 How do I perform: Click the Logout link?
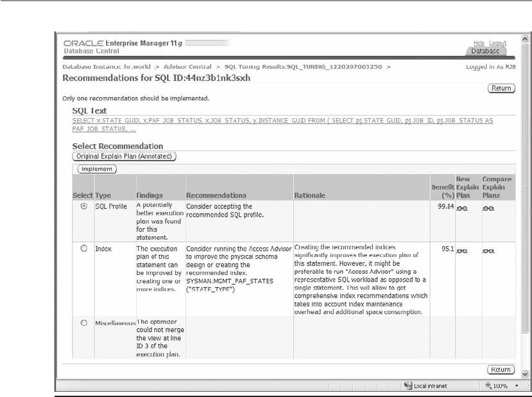pyautogui.click(x=498, y=43)
